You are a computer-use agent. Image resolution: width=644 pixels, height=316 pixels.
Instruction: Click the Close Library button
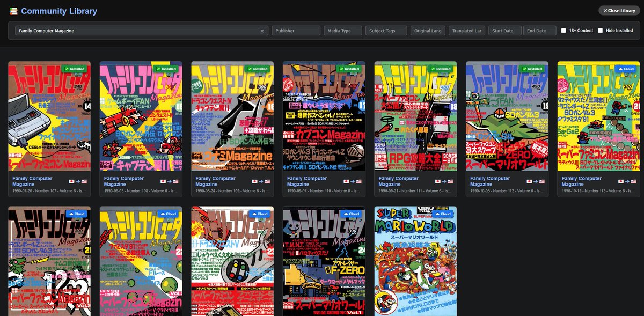click(x=619, y=10)
